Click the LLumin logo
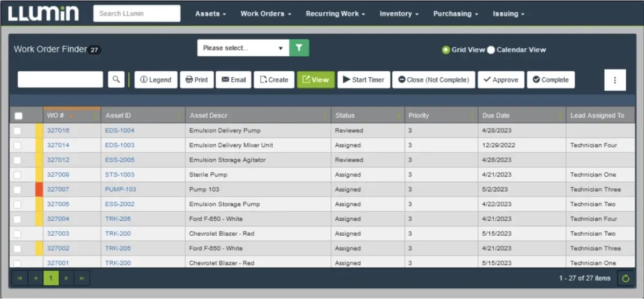 click(x=42, y=13)
